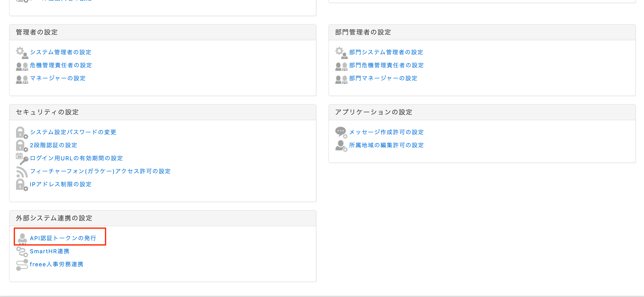This screenshot has height=297, width=644.
Task: Open 部門マネージャーの設定 link
Action: click(383, 78)
